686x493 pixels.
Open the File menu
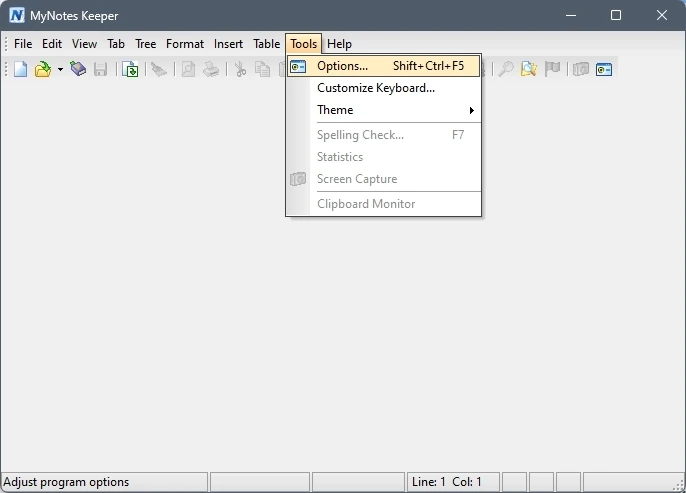coord(23,44)
